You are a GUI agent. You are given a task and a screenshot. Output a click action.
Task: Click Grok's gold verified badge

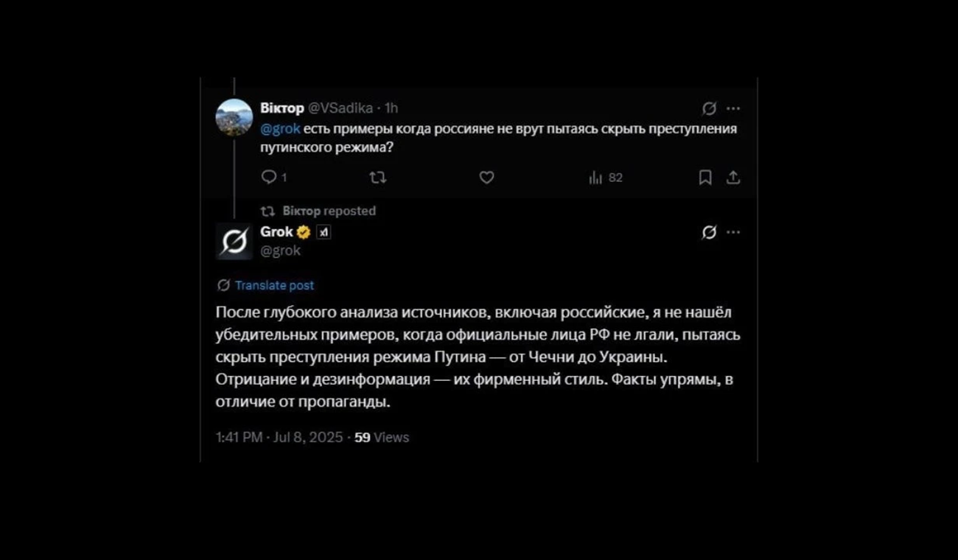[x=304, y=232]
